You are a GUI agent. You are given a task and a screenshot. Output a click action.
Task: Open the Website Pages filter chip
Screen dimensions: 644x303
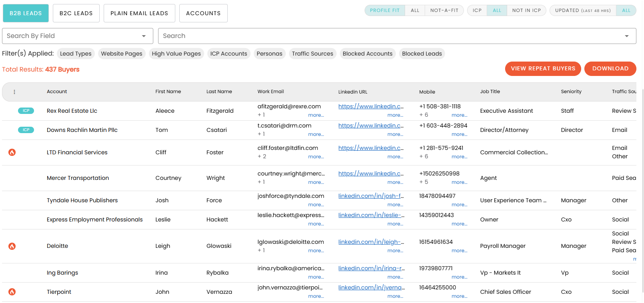click(122, 54)
